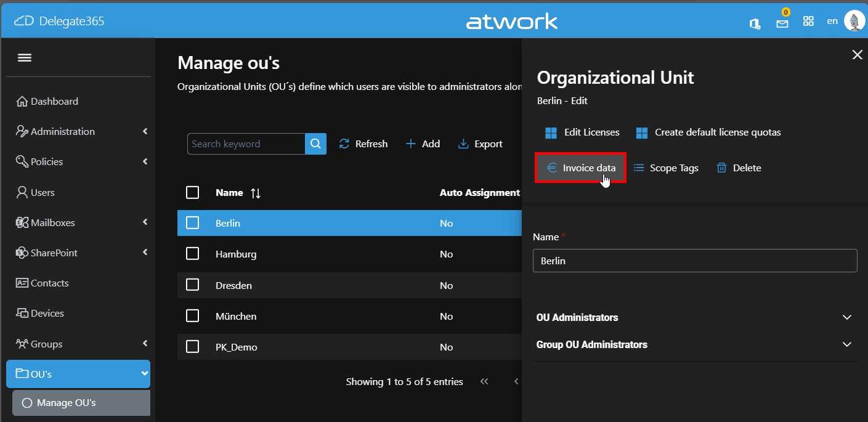Click the Name text field containing Berlin
The width and height of the screenshot is (868, 422).
click(x=694, y=261)
